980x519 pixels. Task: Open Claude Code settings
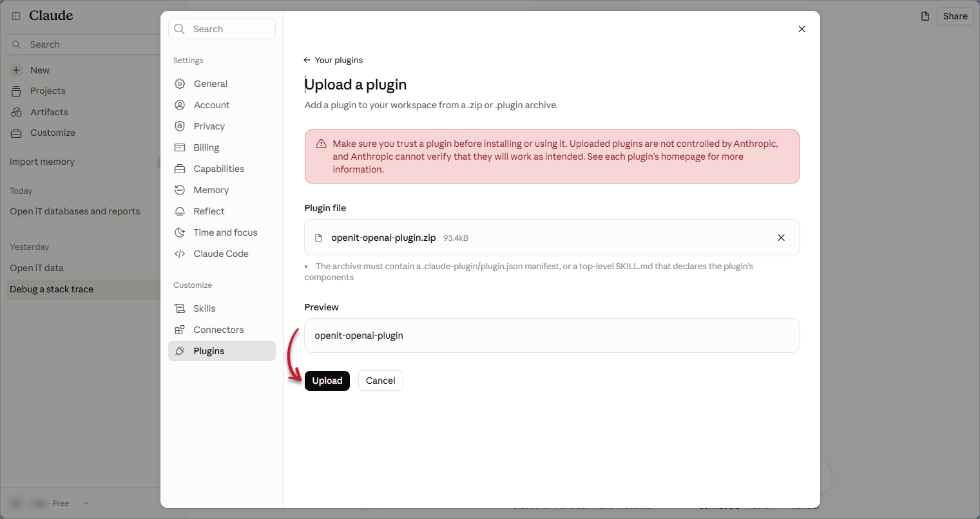click(x=222, y=254)
